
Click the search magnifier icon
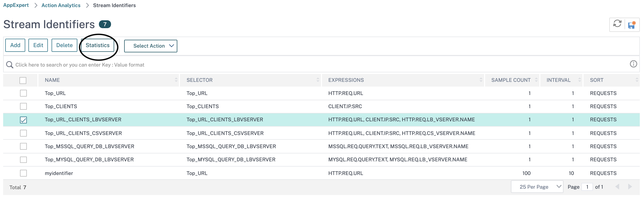click(x=10, y=65)
